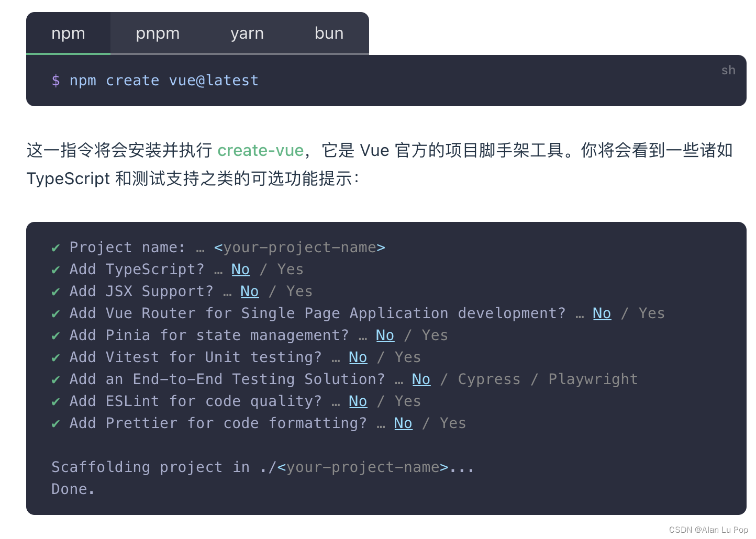Click the checkmark beside Add JSX Support

(x=55, y=291)
